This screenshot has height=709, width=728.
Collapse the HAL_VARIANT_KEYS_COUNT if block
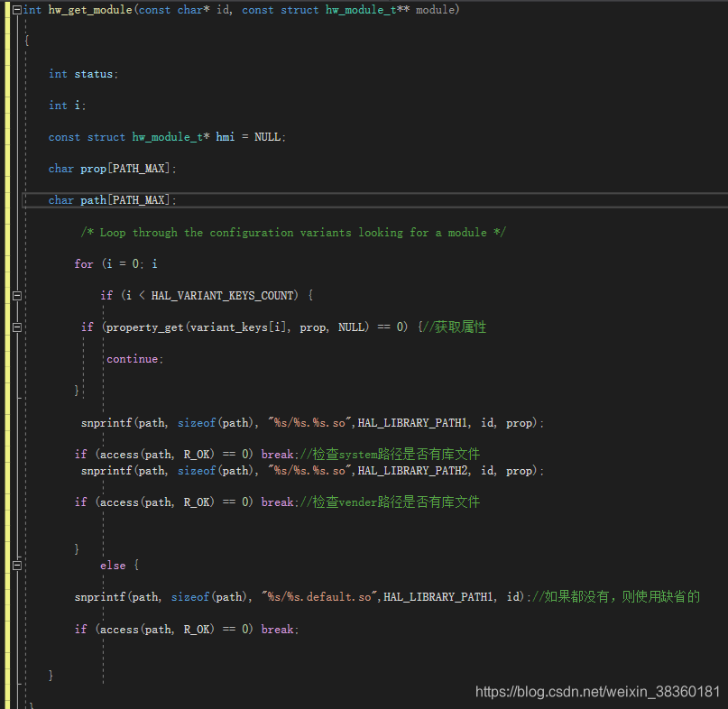(17, 296)
